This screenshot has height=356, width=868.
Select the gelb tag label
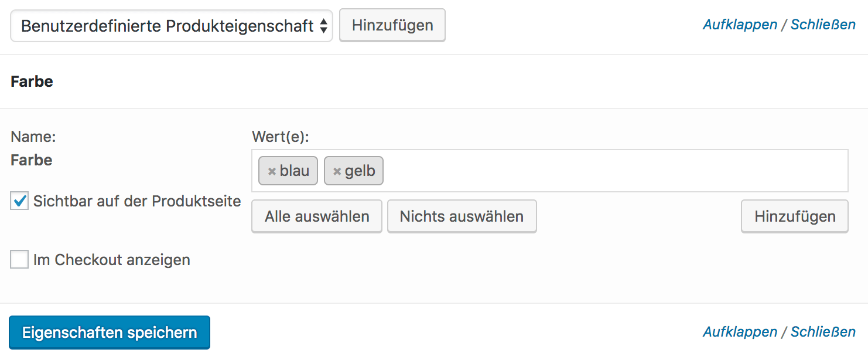360,171
